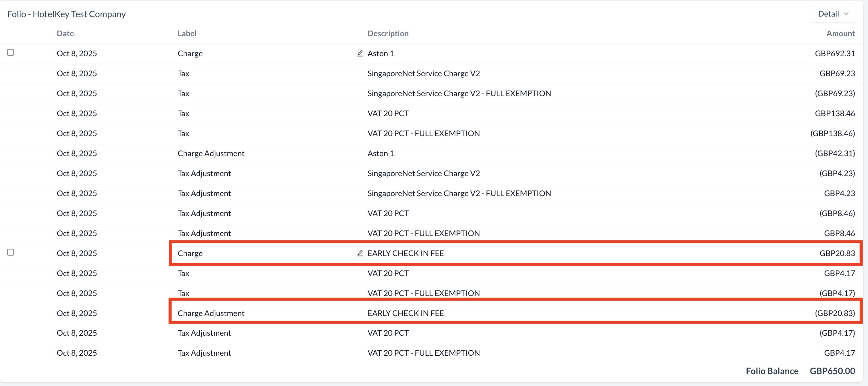
Task: Click the (GBP42.31) charge adjustment amount
Action: click(x=835, y=153)
